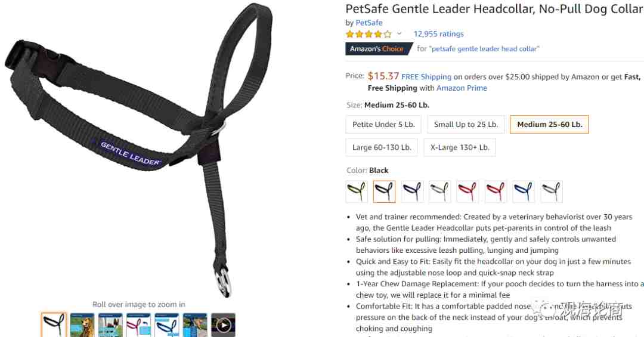Open the 12,955 ratings link

pos(438,33)
